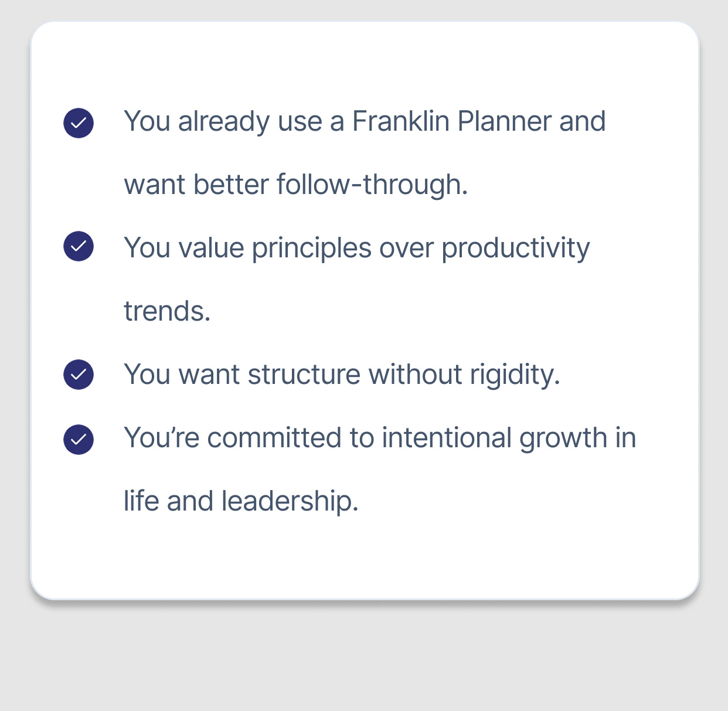This screenshot has width=728, height=711.
Task: Select the checkmark next to value principles
Action: (79, 246)
